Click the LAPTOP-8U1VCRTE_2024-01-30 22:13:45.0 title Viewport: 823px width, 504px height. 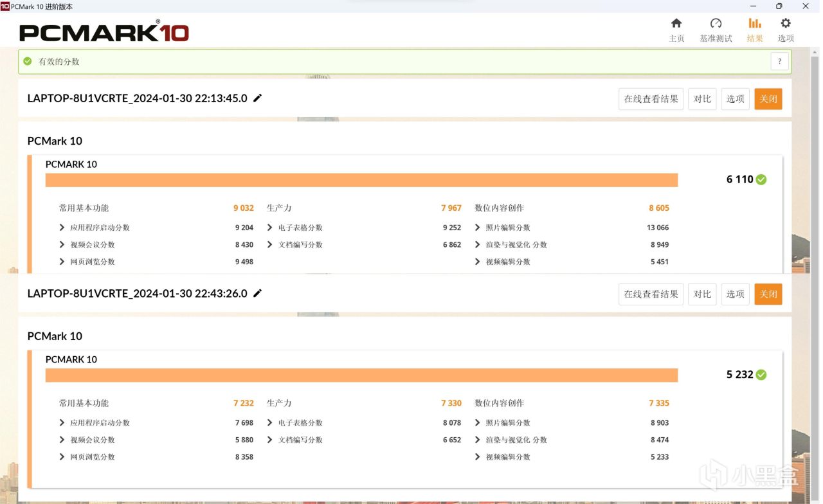[x=137, y=98]
